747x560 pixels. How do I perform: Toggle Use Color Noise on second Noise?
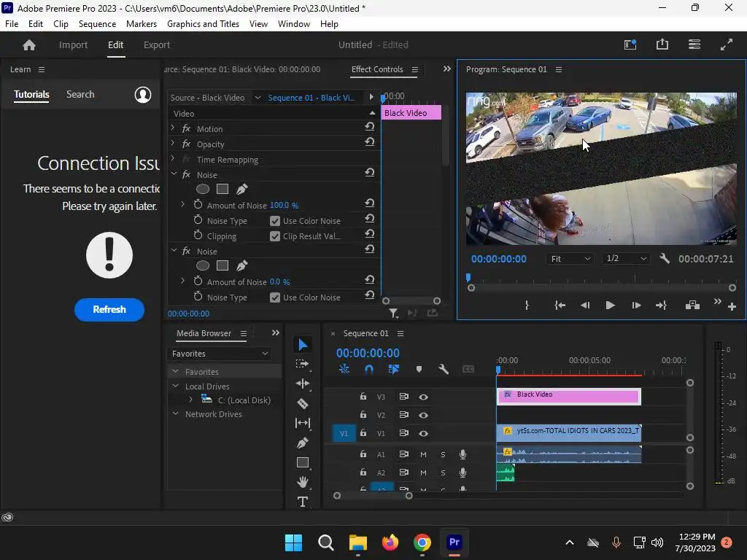pyautogui.click(x=275, y=297)
